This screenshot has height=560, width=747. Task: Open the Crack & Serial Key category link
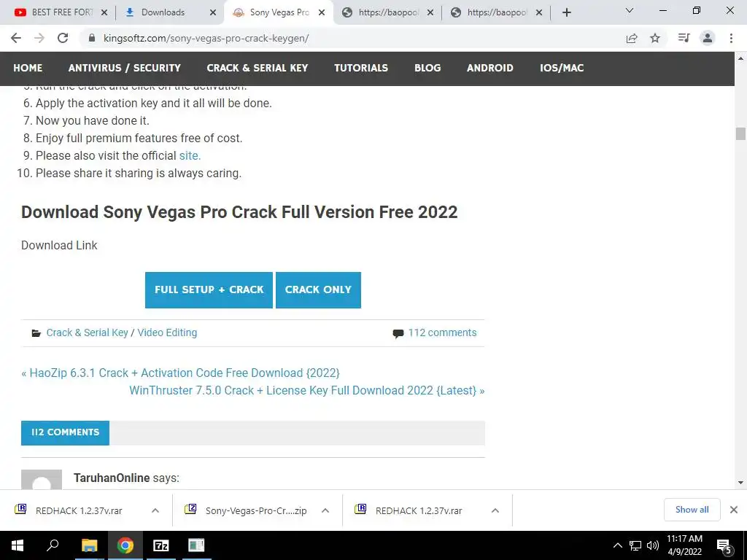(x=88, y=332)
